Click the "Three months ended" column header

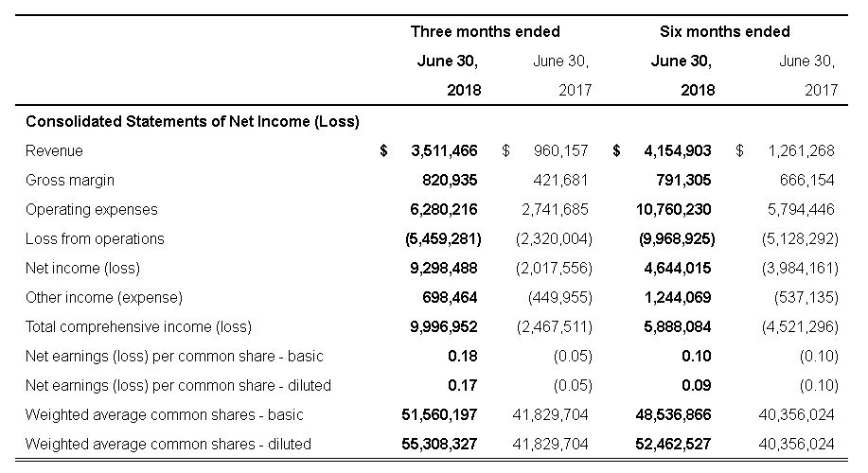pyautogui.click(x=485, y=31)
